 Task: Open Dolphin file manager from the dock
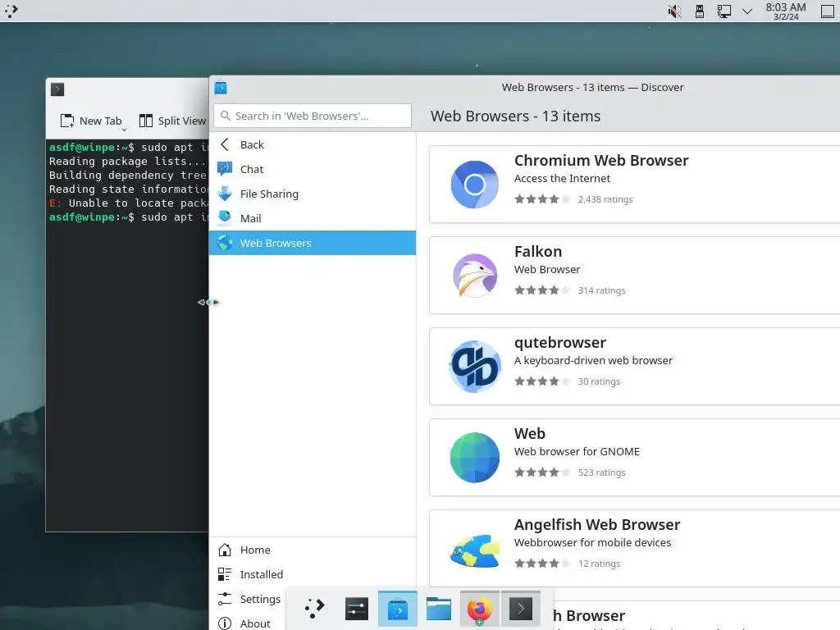point(438,609)
